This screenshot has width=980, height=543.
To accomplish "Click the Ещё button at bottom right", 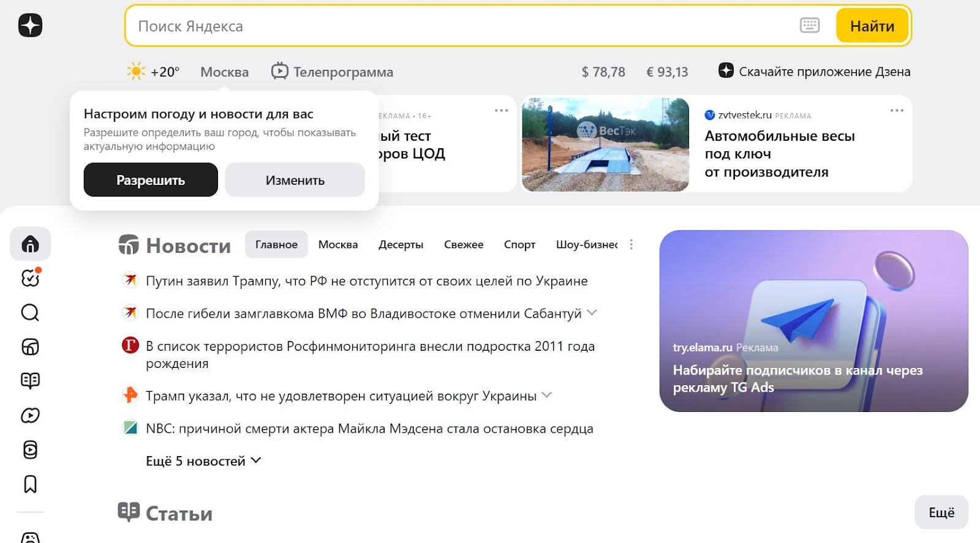I will (941, 512).
